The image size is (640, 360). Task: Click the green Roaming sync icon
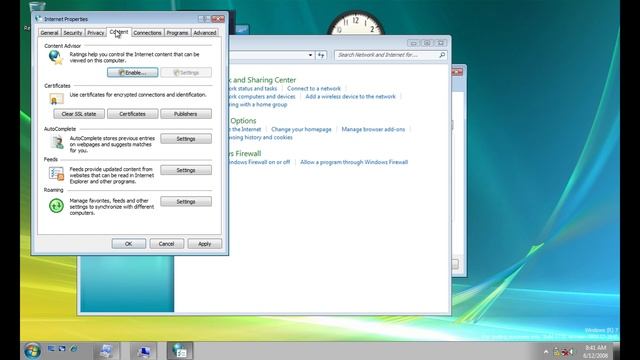point(56,205)
